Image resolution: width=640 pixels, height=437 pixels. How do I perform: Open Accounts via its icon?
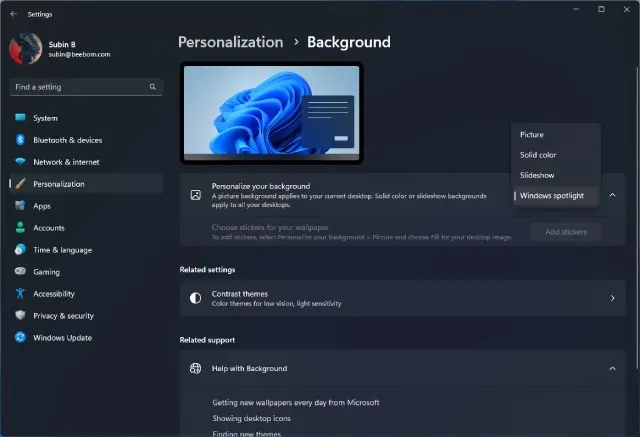click(x=20, y=228)
